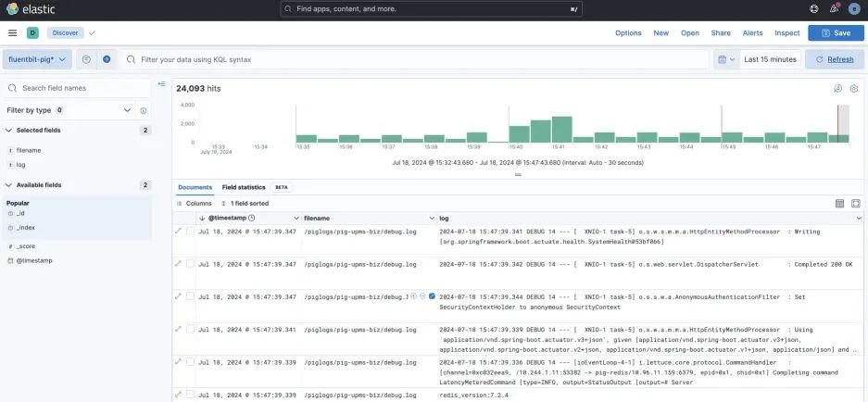This screenshot has height=402, width=868.
Task: Select the row timestamped 15:47:39.341
Action: tap(190, 329)
